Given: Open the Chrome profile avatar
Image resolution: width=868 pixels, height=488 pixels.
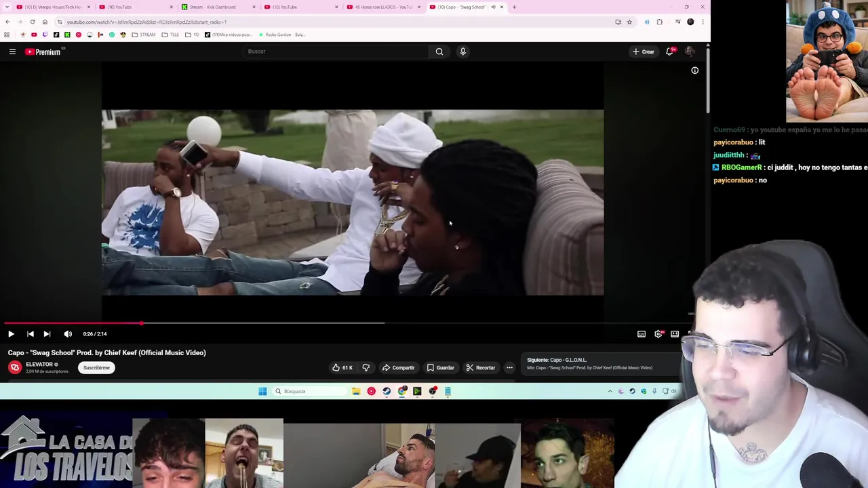Looking at the screenshot, I should pos(690,22).
